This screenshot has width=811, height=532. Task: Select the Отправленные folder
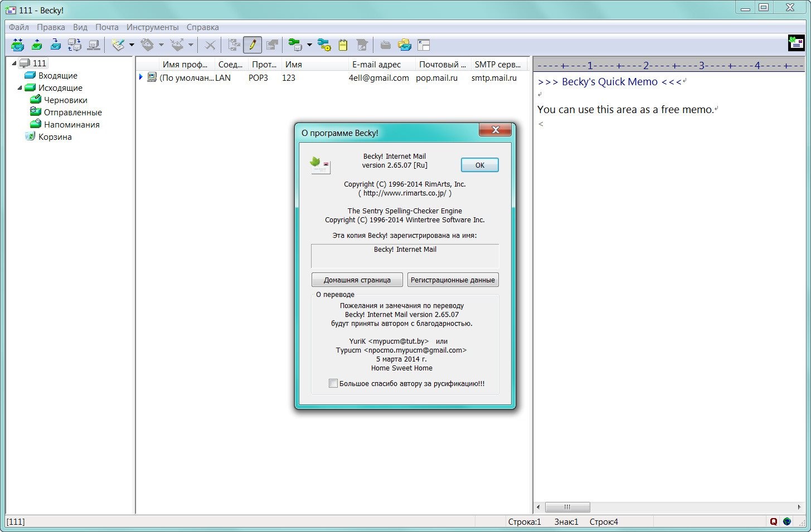pyautogui.click(x=72, y=112)
